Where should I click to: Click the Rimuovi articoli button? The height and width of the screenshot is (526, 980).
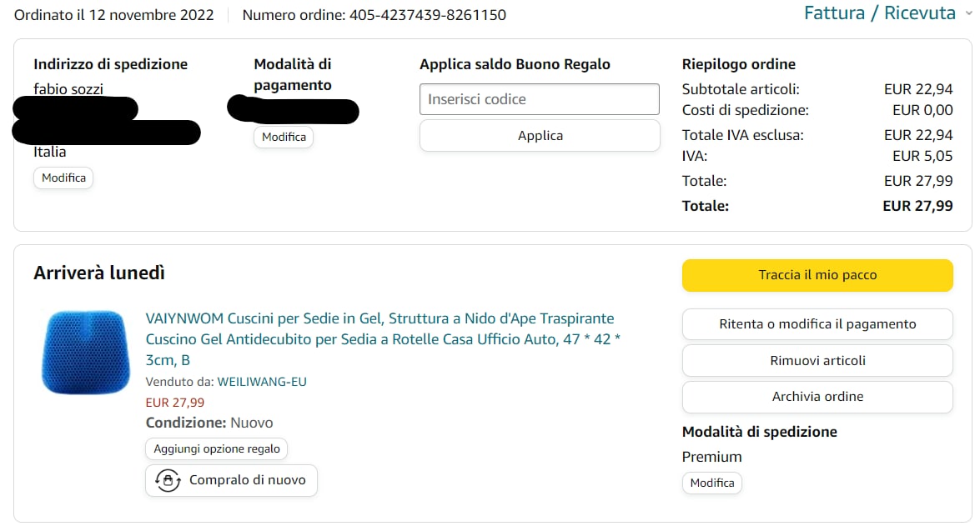coord(817,361)
